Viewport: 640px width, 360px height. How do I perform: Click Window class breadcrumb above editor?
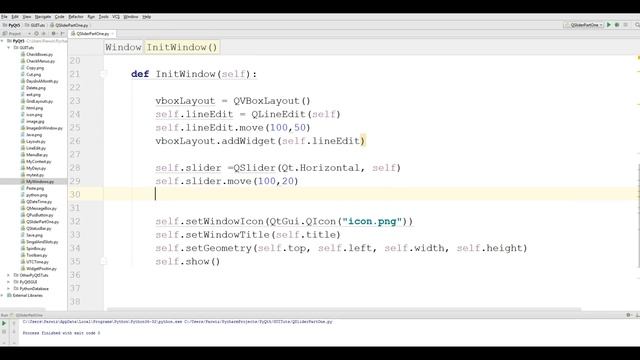(123, 47)
